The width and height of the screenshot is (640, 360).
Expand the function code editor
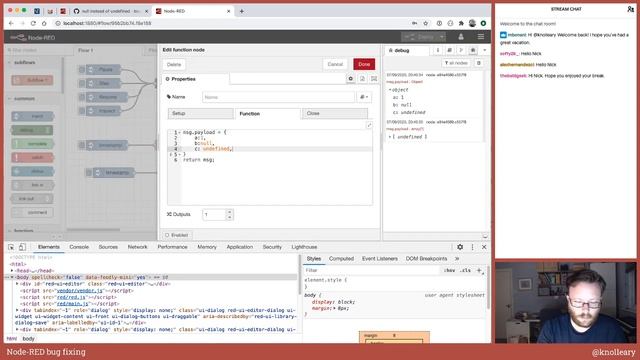(369, 125)
